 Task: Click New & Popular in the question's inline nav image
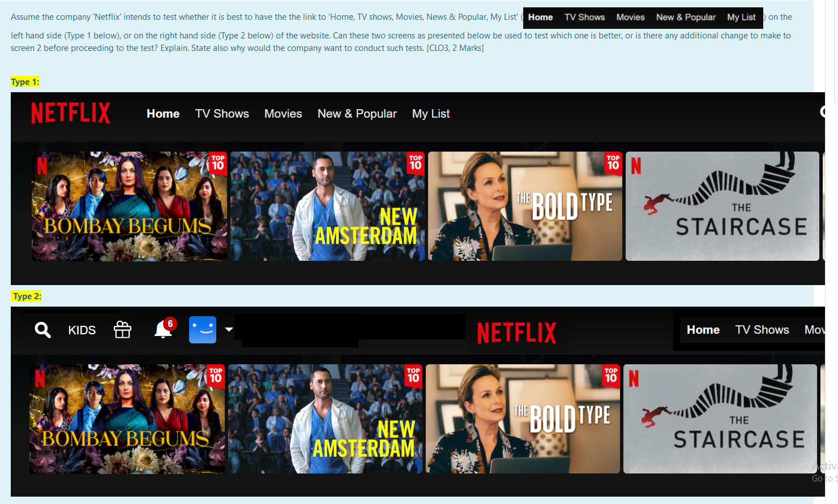coord(686,17)
